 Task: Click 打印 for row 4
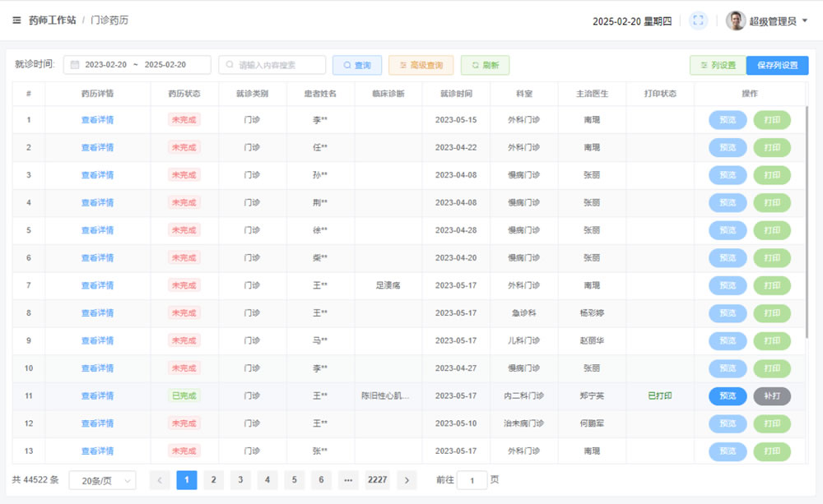coord(772,203)
